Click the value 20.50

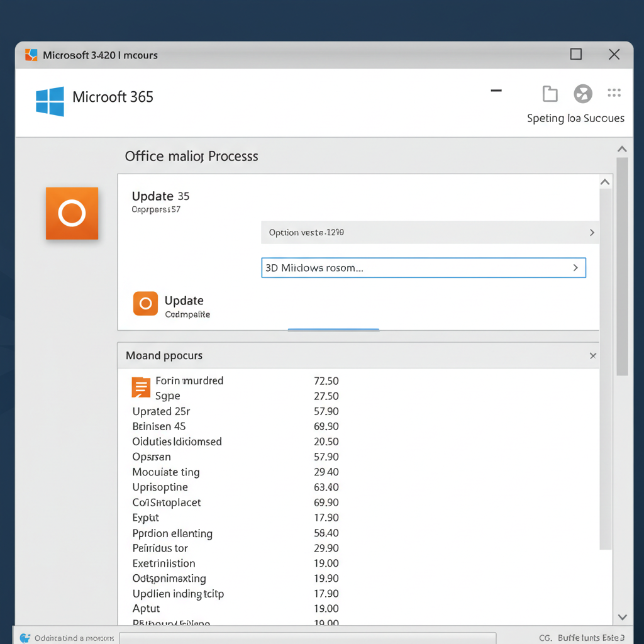coord(326,442)
